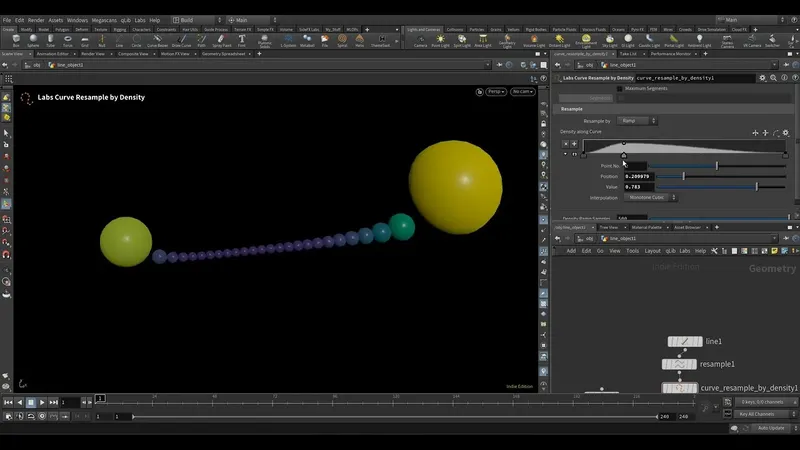Open the Key All Channels dropdown
Screen dimensions: 800x450
[x=765, y=414]
